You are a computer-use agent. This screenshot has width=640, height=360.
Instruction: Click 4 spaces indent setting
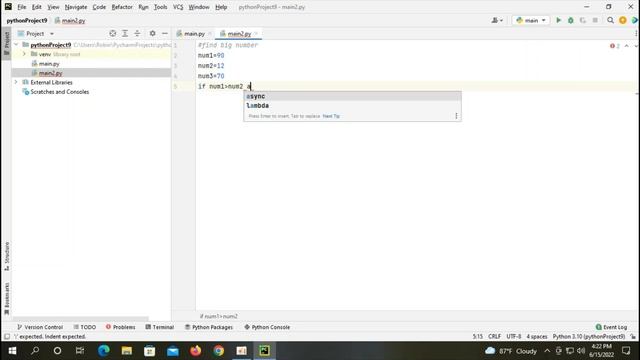537,337
